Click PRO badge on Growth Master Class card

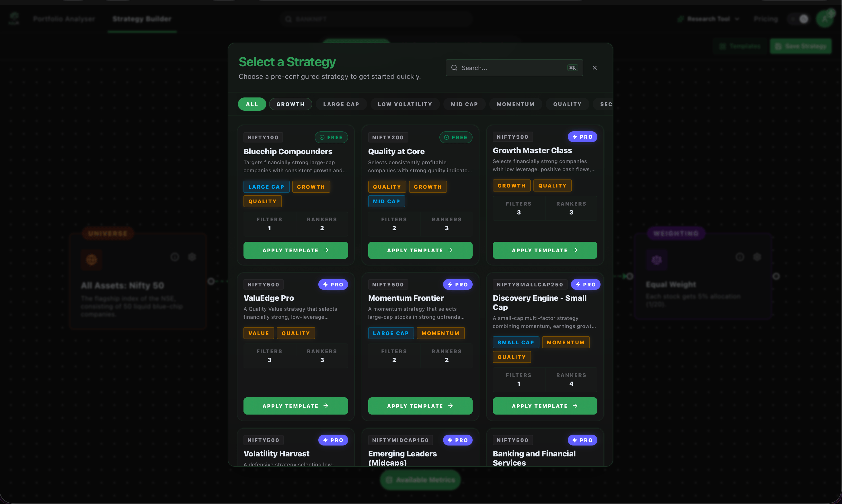coord(582,137)
